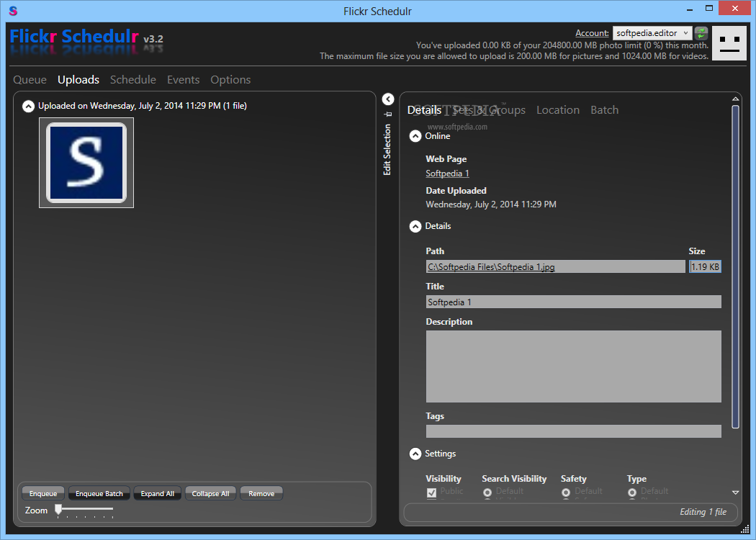The image size is (756, 540).
Task: Open the Options tab
Action: coord(230,79)
